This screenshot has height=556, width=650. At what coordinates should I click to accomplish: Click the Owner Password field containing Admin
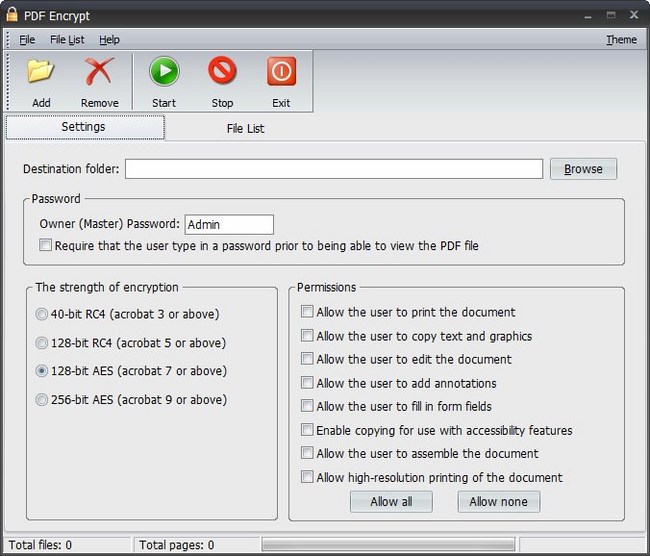pyautogui.click(x=229, y=225)
